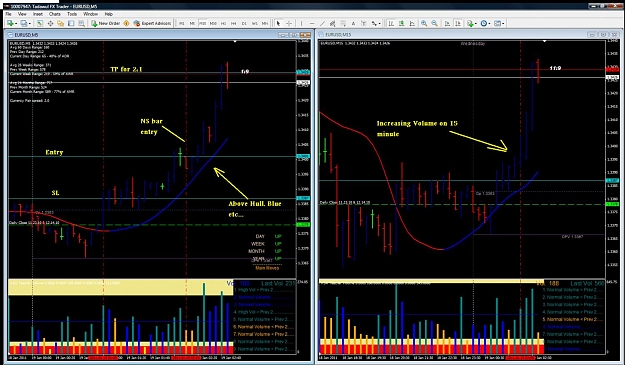Open the Periods clock icon
The width and height of the screenshot is (625, 365).
click(x=484, y=24)
